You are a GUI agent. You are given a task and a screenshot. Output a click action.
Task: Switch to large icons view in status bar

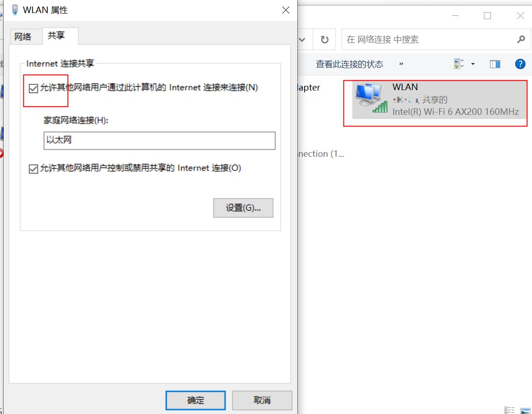tap(525, 411)
